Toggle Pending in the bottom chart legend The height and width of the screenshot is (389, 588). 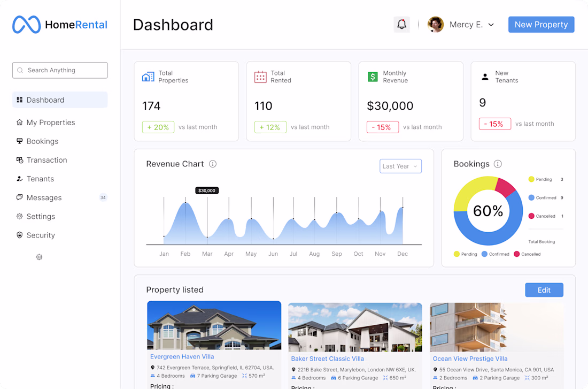[466, 254]
